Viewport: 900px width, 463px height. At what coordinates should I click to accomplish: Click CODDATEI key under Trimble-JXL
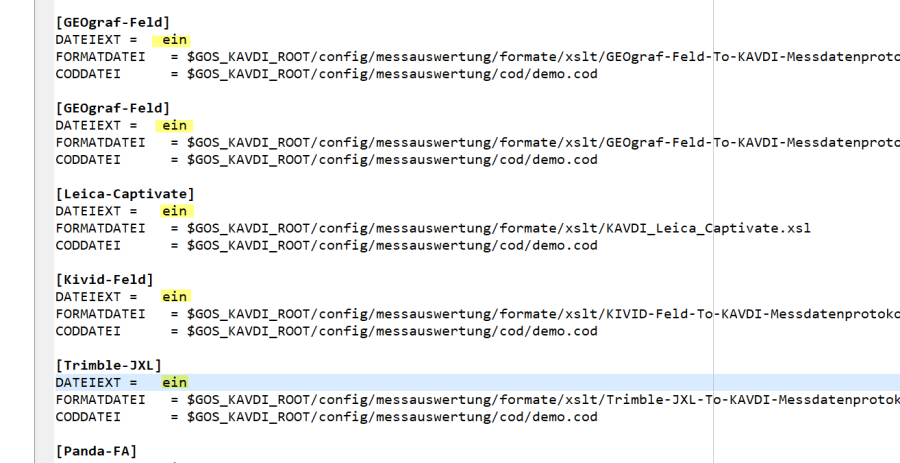[x=88, y=417]
